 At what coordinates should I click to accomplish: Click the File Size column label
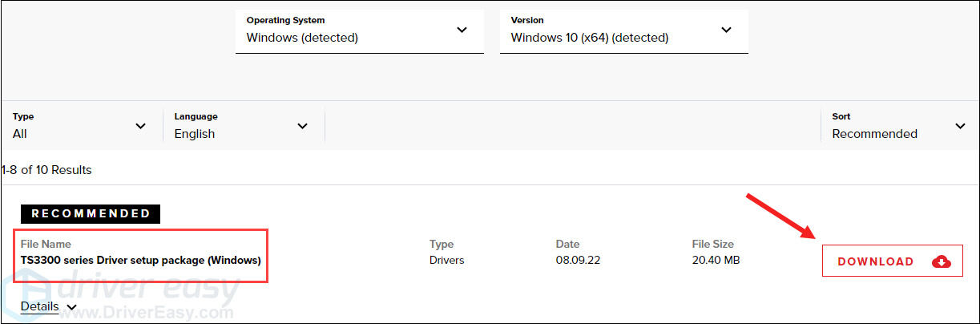(x=713, y=244)
